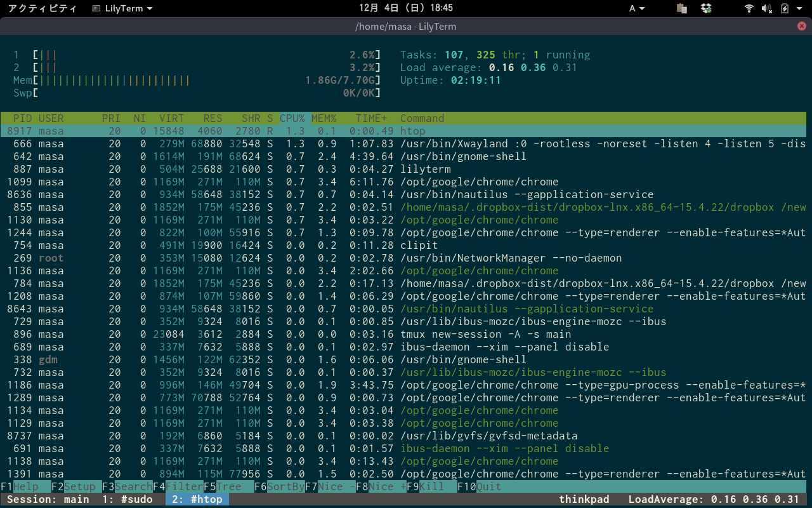The width and height of the screenshot is (812, 508).
Task: Select chrome process row PID 1099
Action: coord(403,182)
